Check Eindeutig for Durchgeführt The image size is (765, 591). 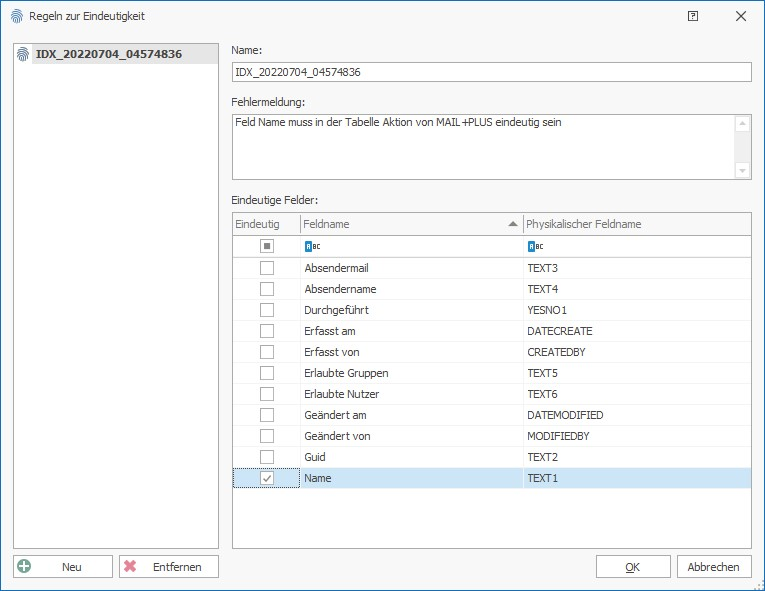[x=267, y=310]
